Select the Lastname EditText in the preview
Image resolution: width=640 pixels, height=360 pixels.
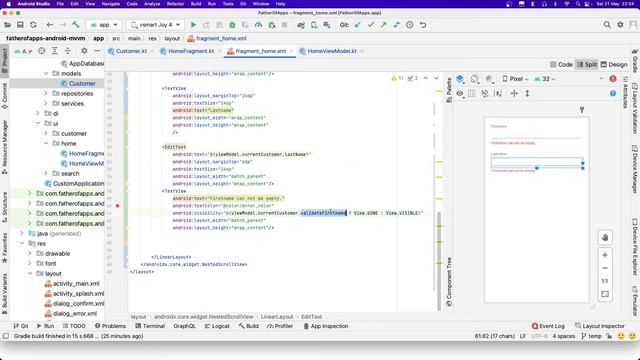pyautogui.click(x=537, y=162)
